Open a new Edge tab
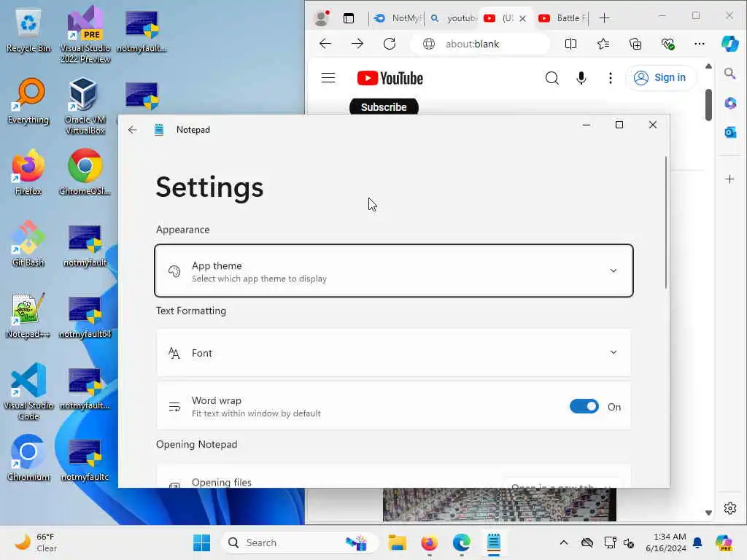This screenshot has width=747, height=560. (x=604, y=18)
